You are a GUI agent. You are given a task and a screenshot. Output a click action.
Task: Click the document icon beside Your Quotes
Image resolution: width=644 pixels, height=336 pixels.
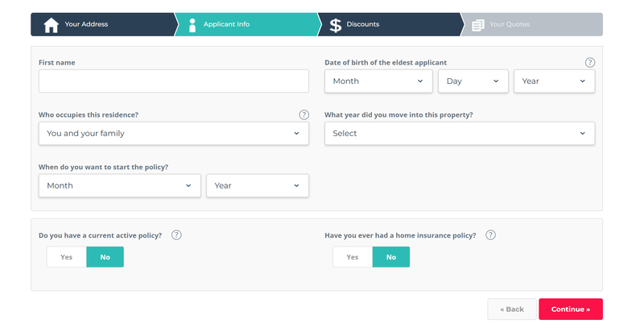pyautogui.click(x=478, y=25)
